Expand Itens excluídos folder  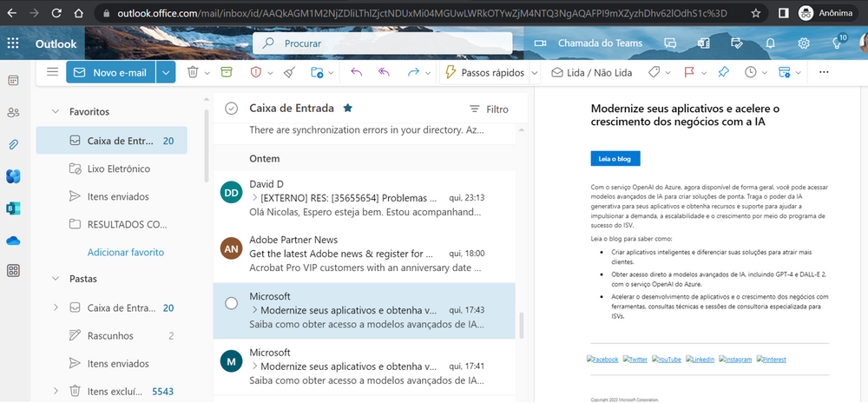coord(55,392)
